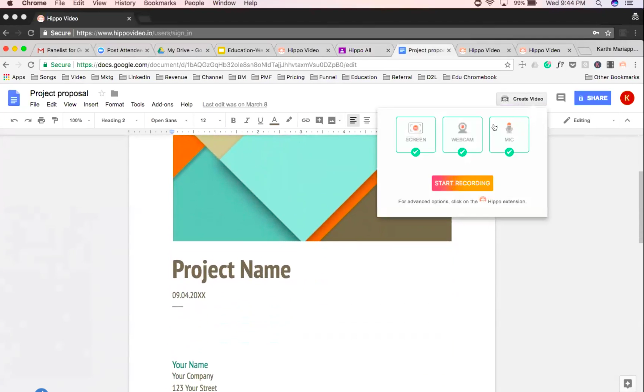Viewport: 644px width, 392px height.
Task: Apply center alignment
Action: (367, 120)
